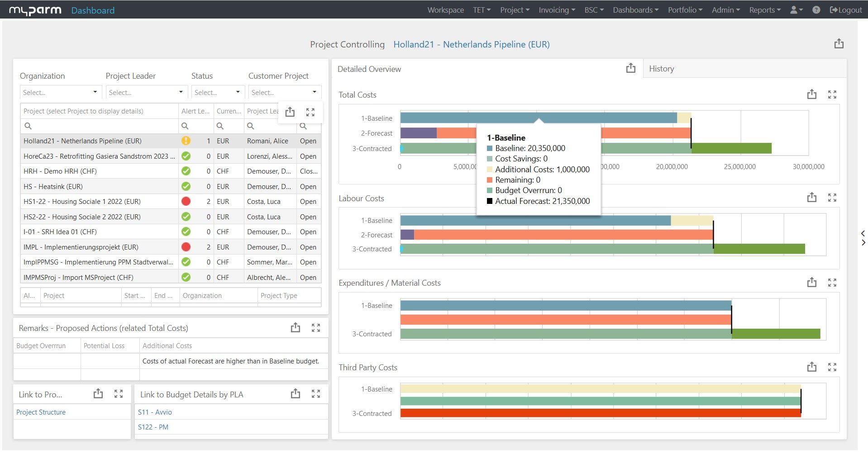Open the Customer Project select dropdown
The width and height of the screenshot is (868, 453).
point(284,92)
